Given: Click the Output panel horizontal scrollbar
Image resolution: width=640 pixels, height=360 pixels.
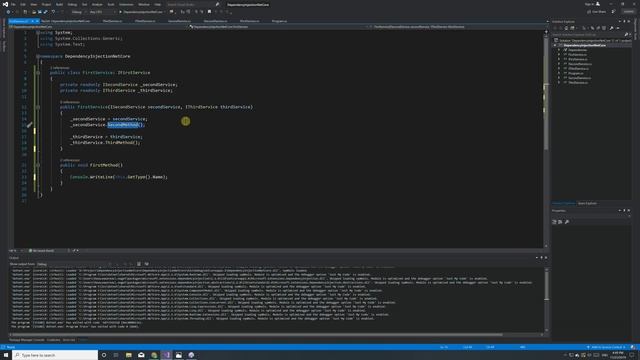Looking at the screenshot, I should 276,335.
